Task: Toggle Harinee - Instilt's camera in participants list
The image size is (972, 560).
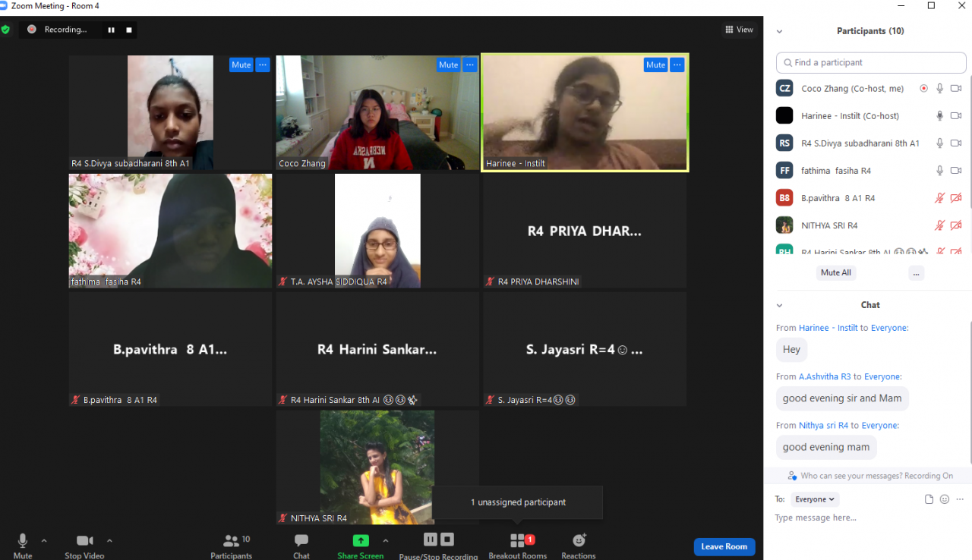Action: point(956,116)
